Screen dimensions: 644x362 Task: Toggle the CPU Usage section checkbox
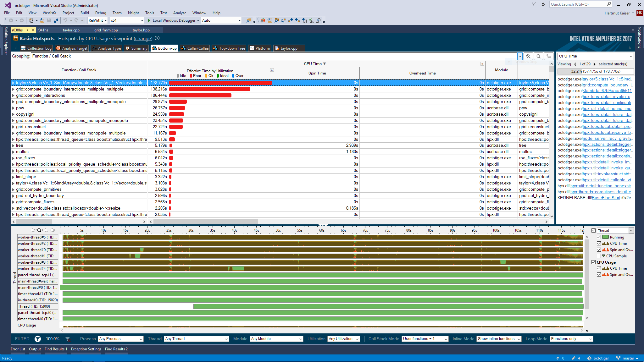[593, 262]
